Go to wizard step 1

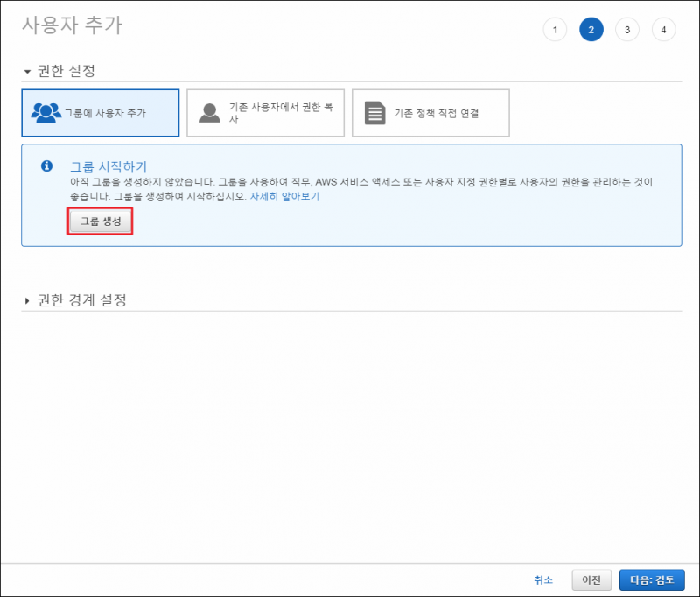pyautogui.click(x=555, y=30)
